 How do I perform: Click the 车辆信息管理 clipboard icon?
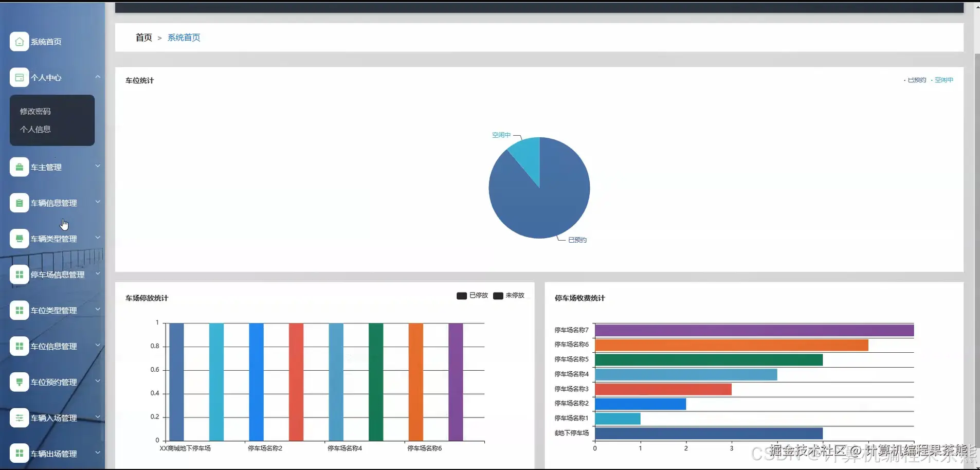pyautogui.click(x=19, y=203)
